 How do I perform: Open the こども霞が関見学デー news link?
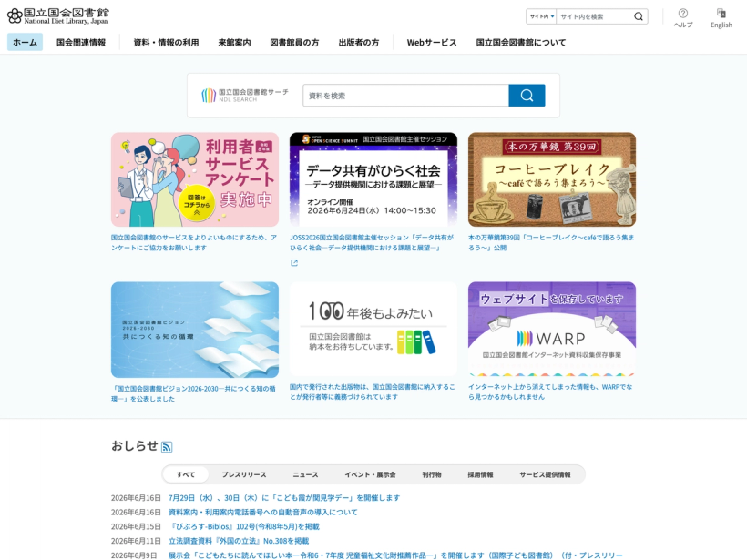284,497
